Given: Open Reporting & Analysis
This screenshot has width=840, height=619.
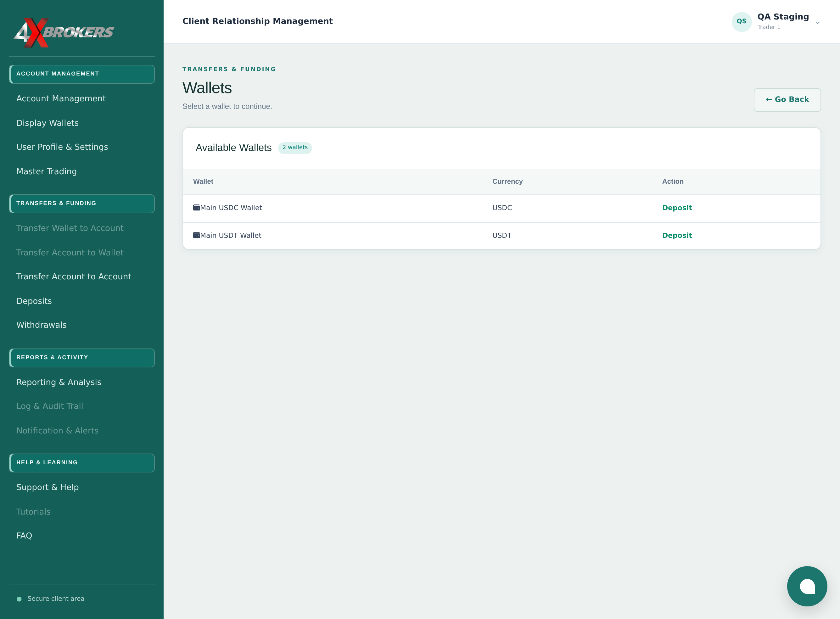Looking at the screenshot, I should pos(59,382).
